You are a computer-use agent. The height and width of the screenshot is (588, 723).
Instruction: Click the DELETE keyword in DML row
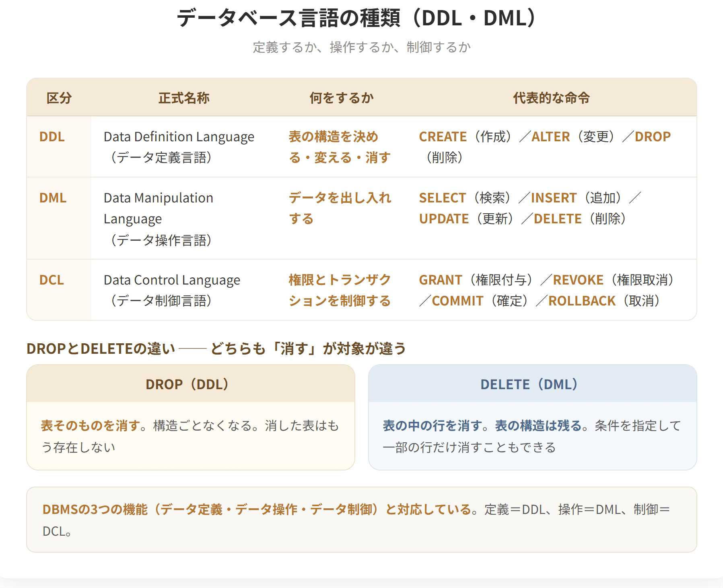pyautogui.click(x=558, y=219)
